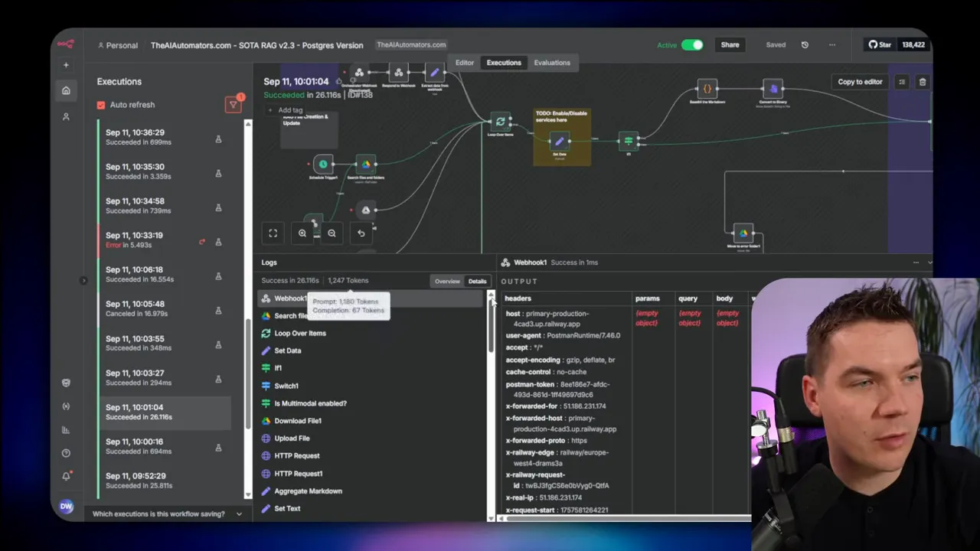
Task: Switch logs view to Overview
Action: coord(447,281)
